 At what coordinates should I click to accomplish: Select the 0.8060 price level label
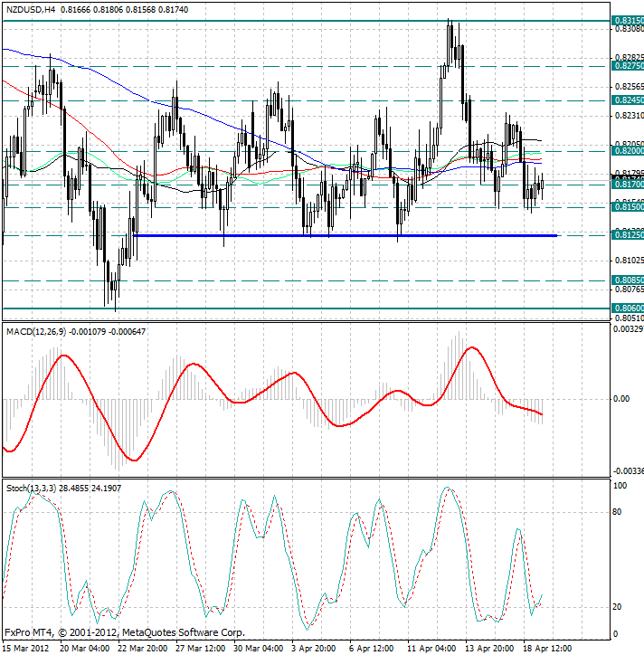(628, 309)
